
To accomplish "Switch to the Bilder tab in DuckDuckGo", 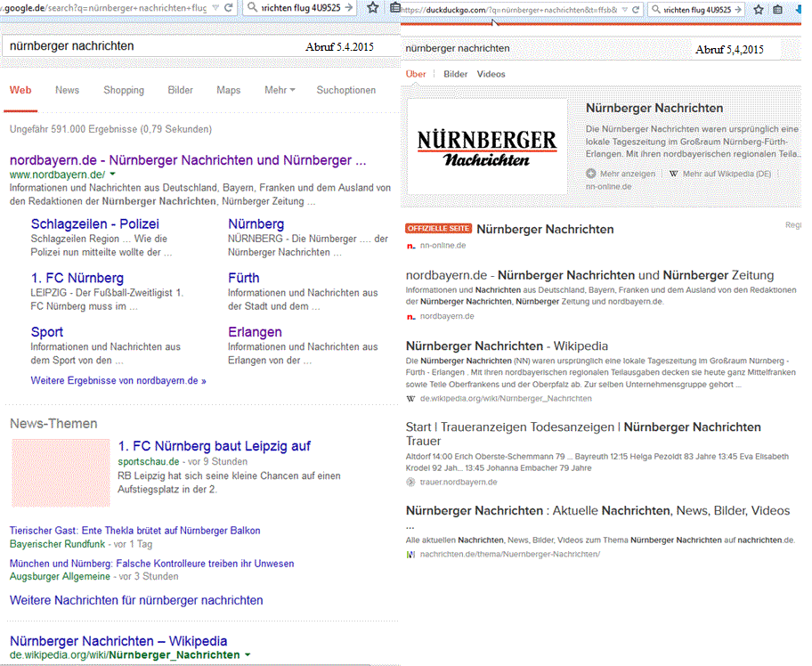I will click(455, 74).
